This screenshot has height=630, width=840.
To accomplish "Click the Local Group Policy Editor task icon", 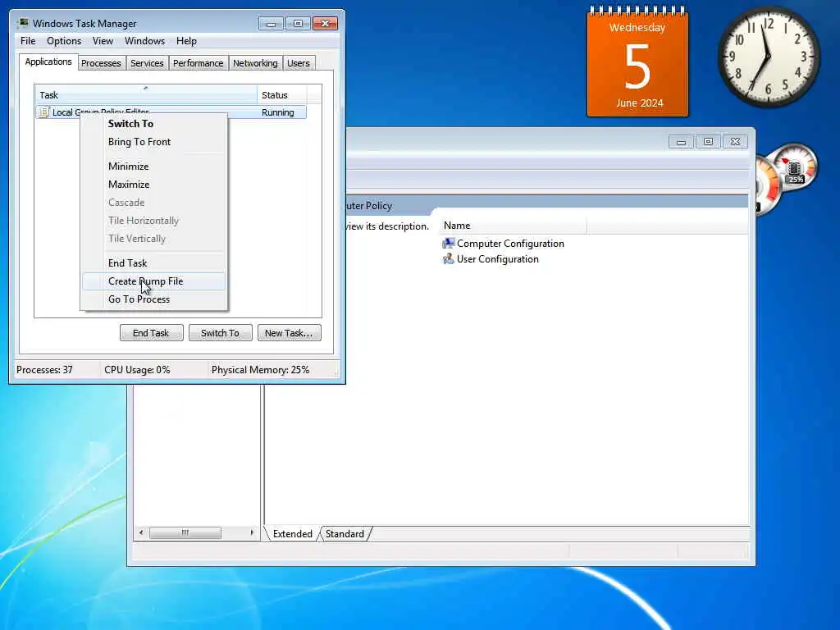I will coord(44,112).
